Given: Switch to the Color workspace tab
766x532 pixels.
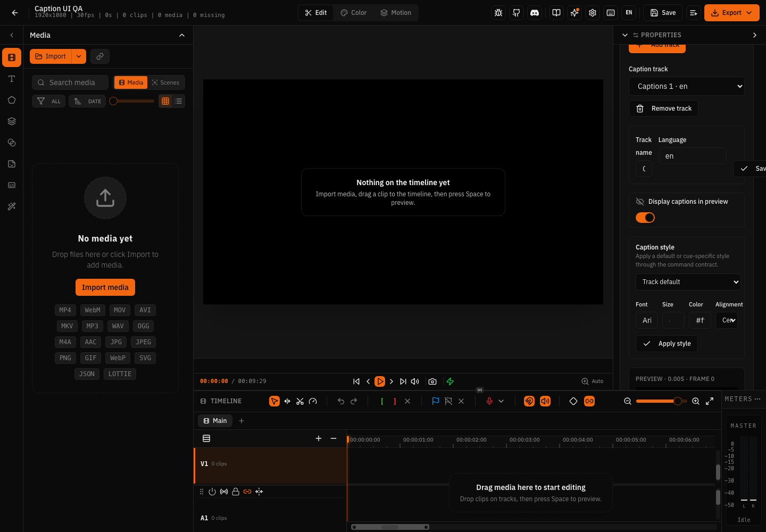Looking at the screenshot, I should tap(354, 13).
